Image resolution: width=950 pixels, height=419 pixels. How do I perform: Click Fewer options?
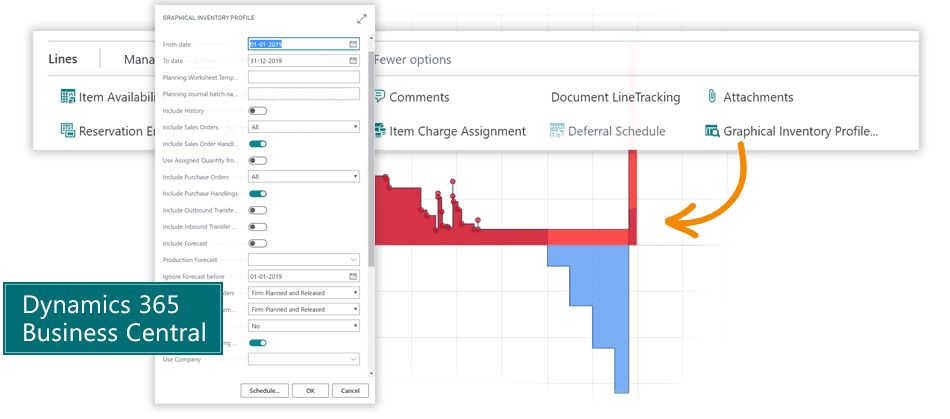[x=412, y=60]
